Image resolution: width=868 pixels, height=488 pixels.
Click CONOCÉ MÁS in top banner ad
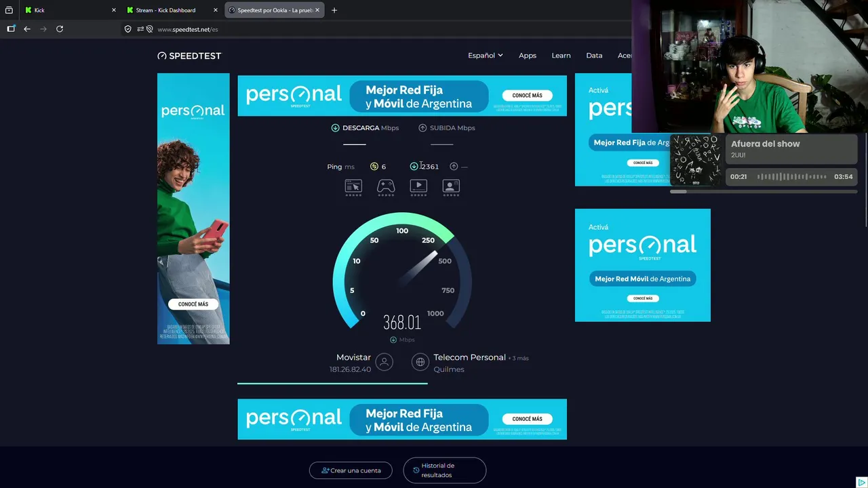pos(527,96)
